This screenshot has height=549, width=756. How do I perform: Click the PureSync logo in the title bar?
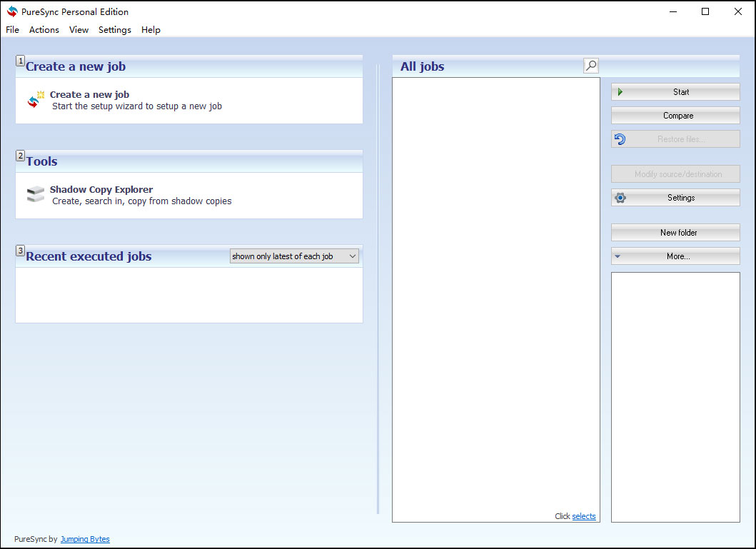pyautogui.click(x=12, y=11)
